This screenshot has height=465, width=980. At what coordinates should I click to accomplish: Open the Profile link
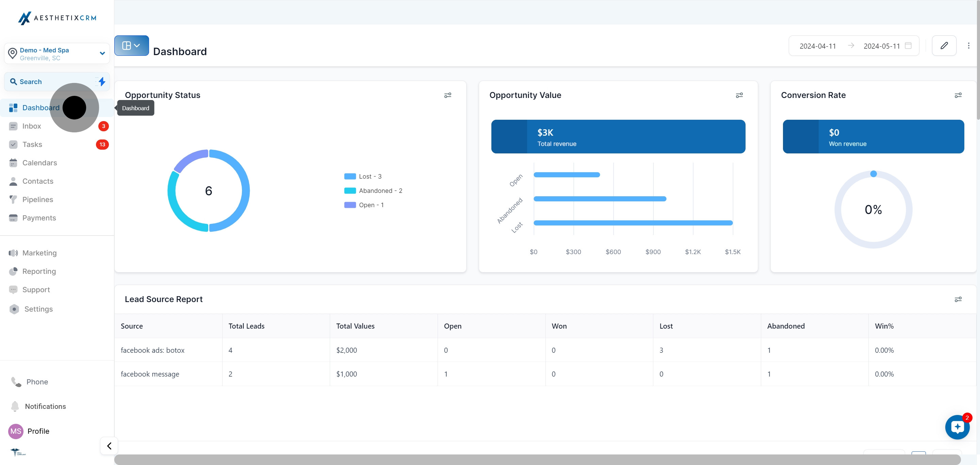(x=38, y=431)
